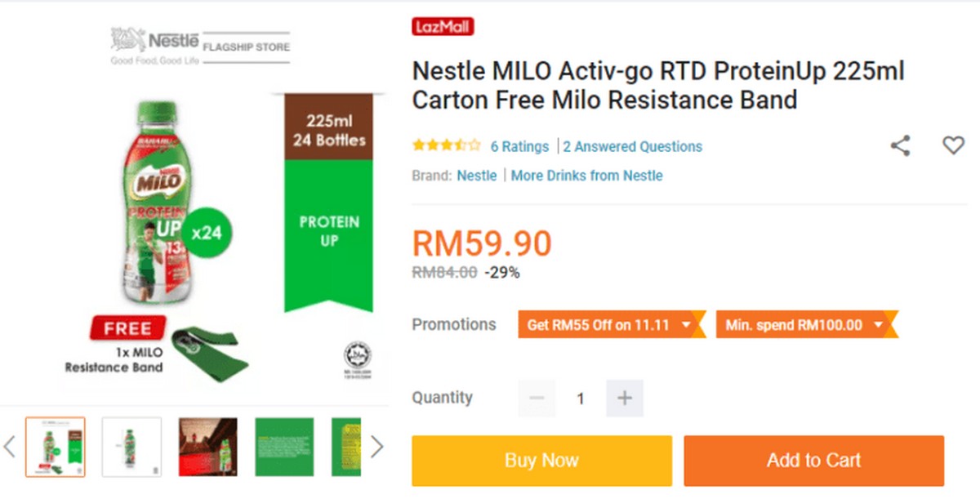Decrease quantity with minus button
Image resolution: width=980 pixels, height=499 pixels.
537,399
